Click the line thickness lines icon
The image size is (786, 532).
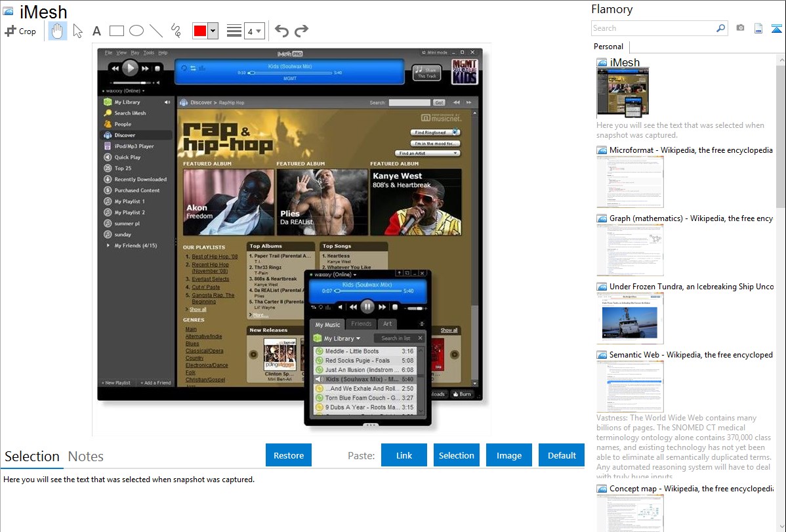point(234,31)
